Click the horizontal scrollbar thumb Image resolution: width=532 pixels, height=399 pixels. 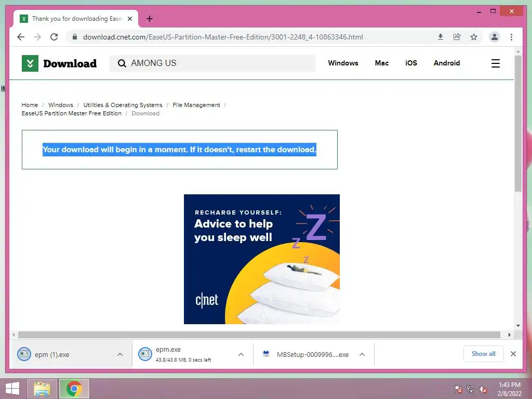click(259, 335)
